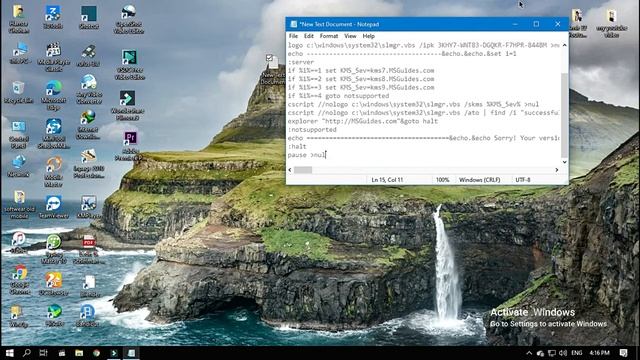The image size is (640, 360).
Task: Open the KMPlayer desktop shortcut
Action: [x=89, y=207]
